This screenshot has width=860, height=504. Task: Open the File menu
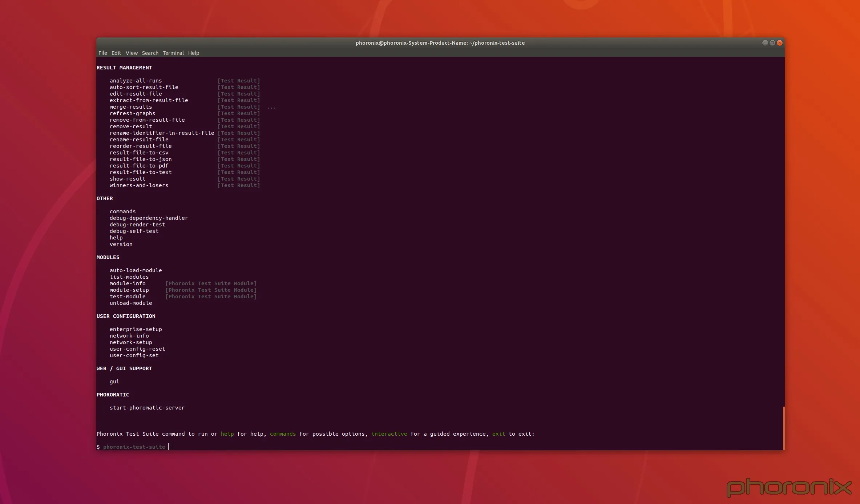[x=103, y=53]
